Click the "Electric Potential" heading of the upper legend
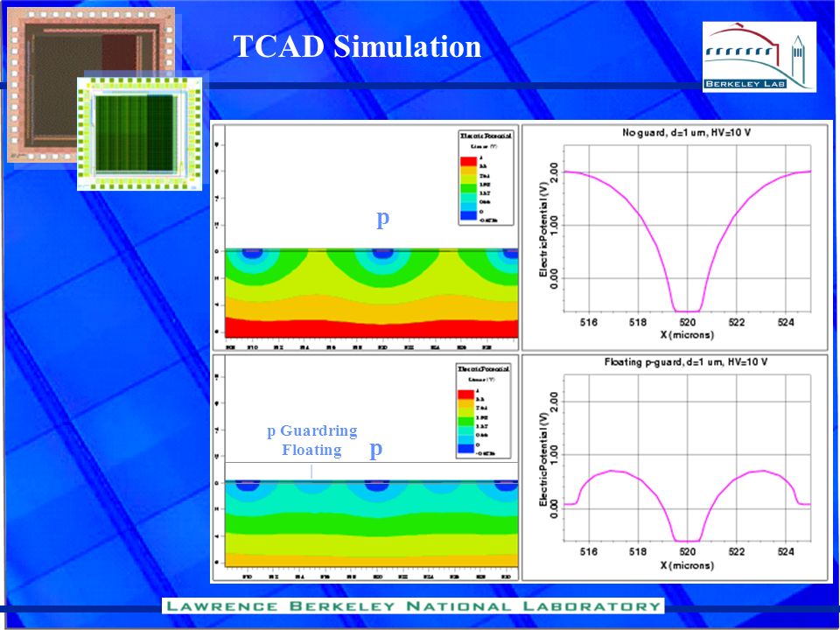 pyautogui.click(x=486, y=136)
